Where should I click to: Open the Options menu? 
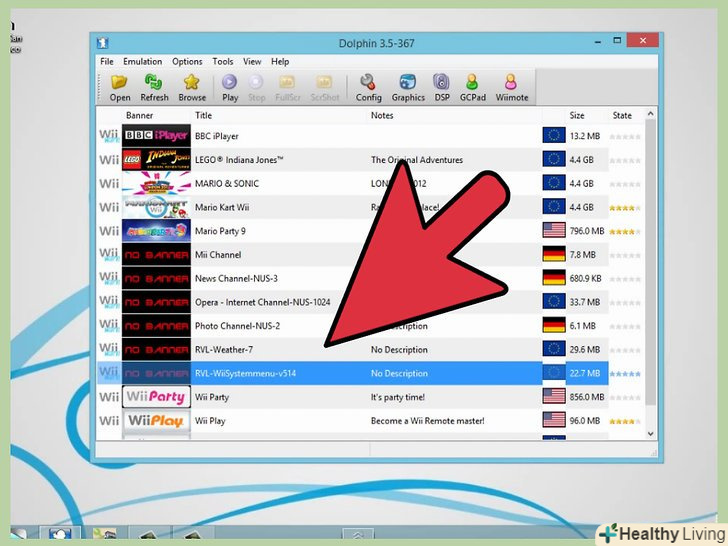(x=187, y=61)
